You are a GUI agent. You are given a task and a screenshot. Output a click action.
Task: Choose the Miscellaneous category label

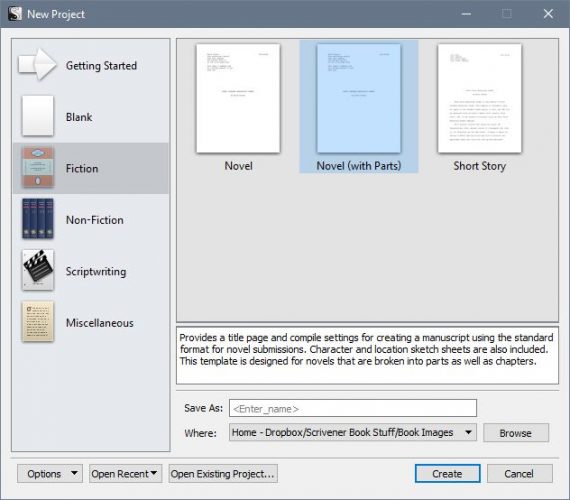pos(100,323)
